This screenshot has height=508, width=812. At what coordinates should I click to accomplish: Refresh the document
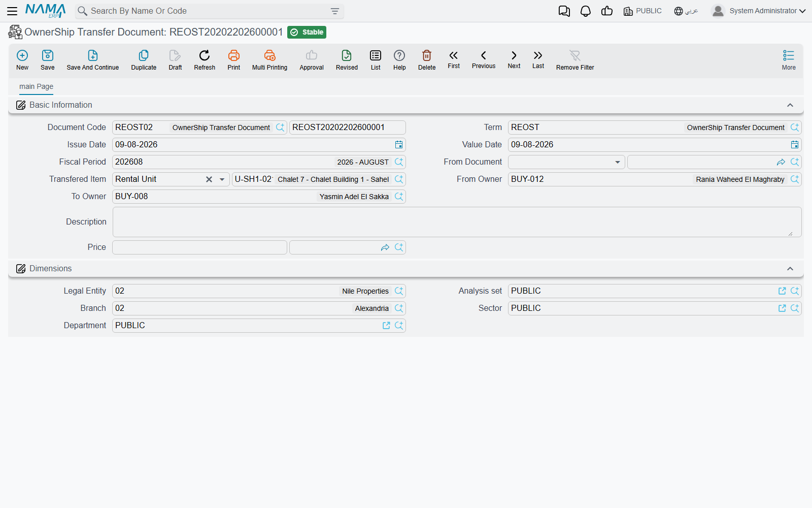click(205, 60)
